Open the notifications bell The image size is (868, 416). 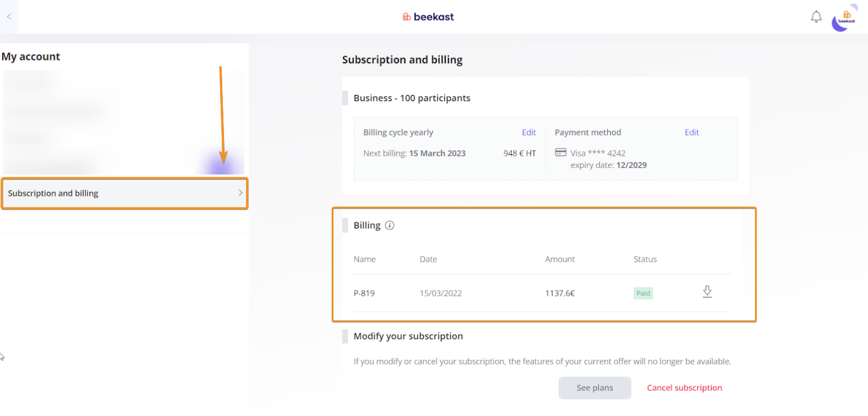(816, 17)
